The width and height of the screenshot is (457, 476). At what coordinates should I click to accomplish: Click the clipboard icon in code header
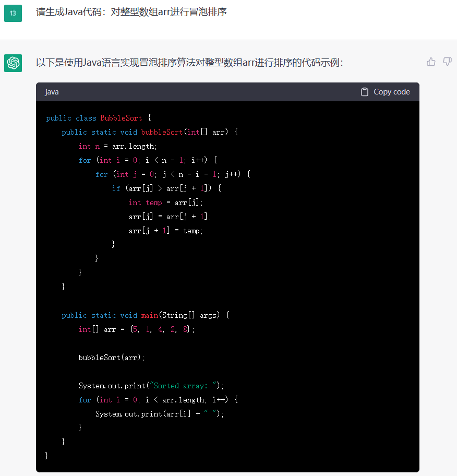coord(365,92)
